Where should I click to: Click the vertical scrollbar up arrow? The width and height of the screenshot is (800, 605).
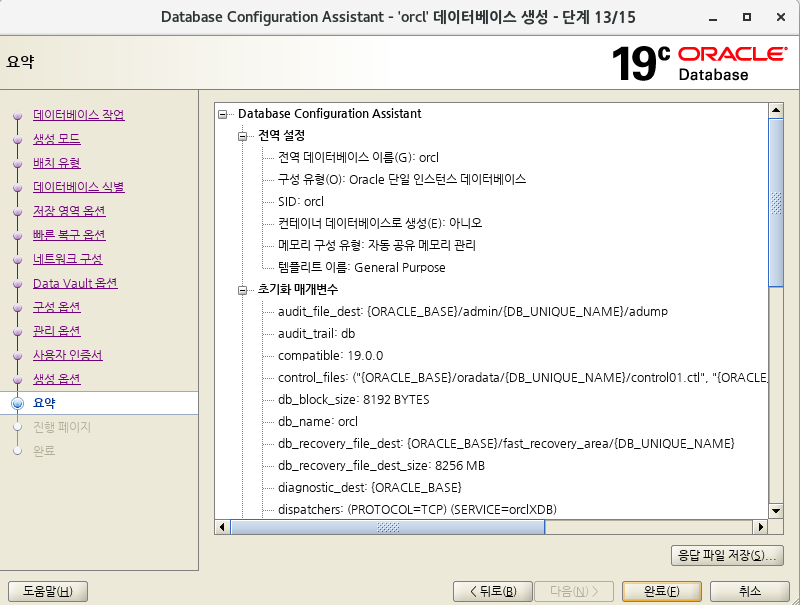[x=776, y=110]
